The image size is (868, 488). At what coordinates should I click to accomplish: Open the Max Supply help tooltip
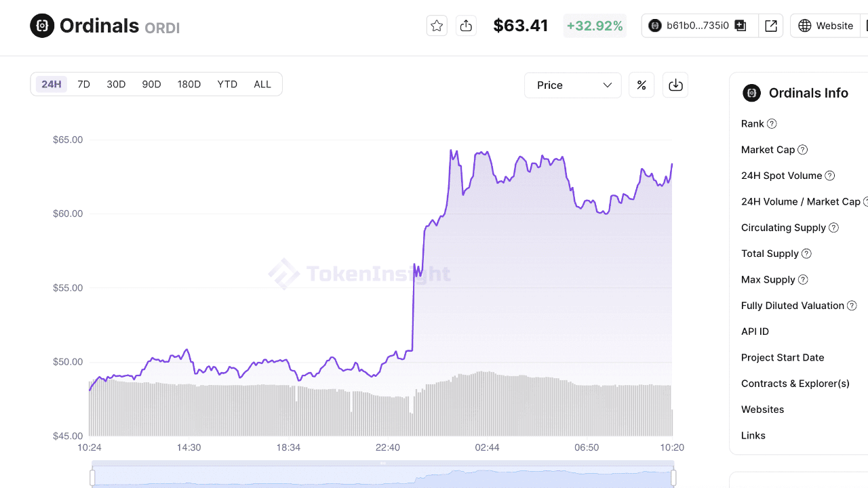(x=802, y=279)
